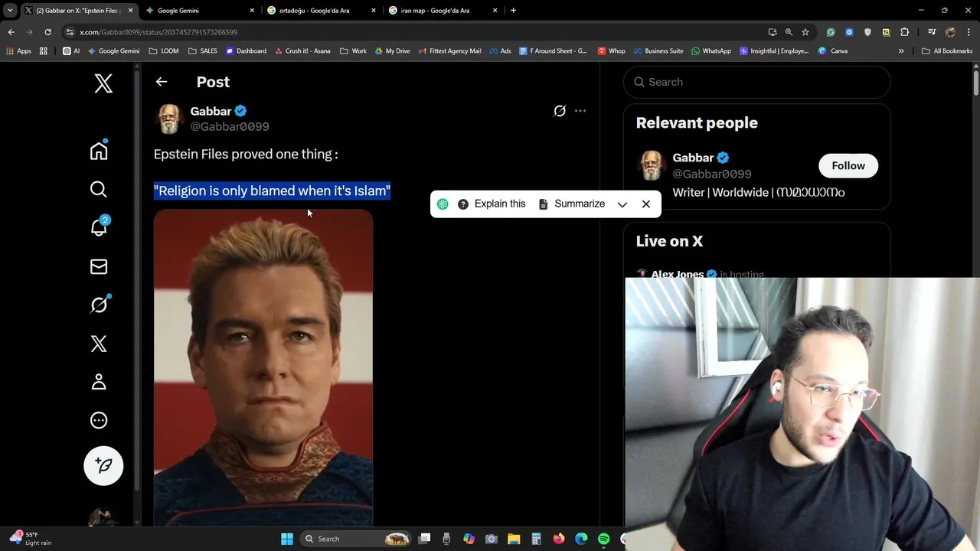Open Premium X icon in sidebar

99,344
